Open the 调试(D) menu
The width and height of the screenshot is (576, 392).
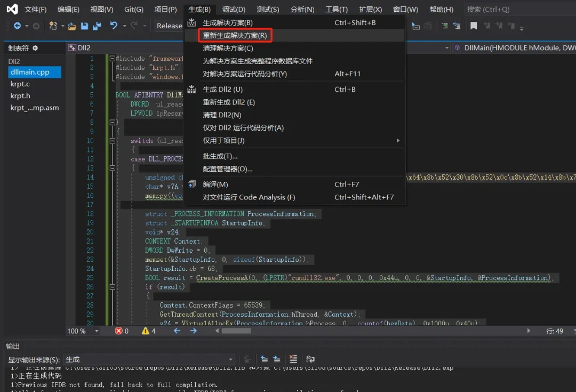[234, 9]
